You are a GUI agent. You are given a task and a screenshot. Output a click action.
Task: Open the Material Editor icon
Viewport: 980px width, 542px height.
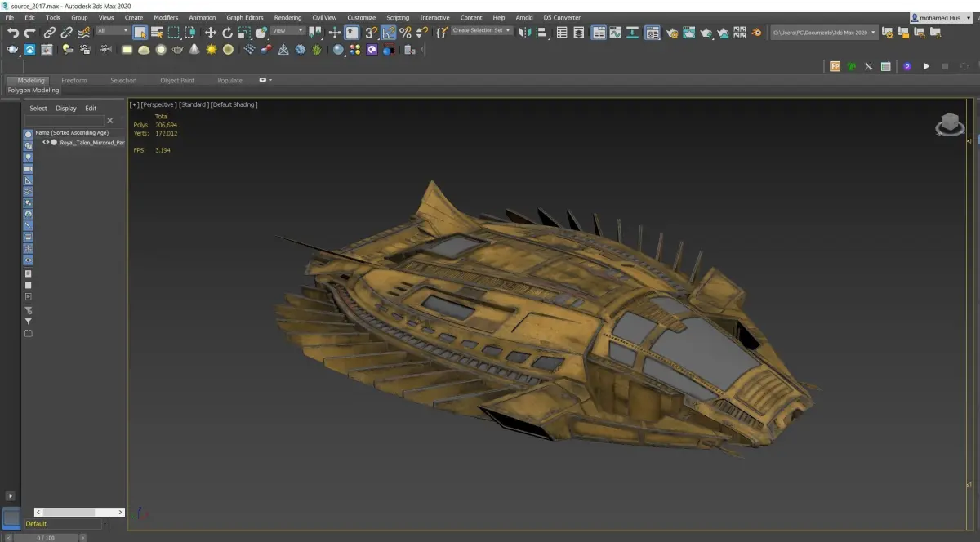(x=652, y=33)
